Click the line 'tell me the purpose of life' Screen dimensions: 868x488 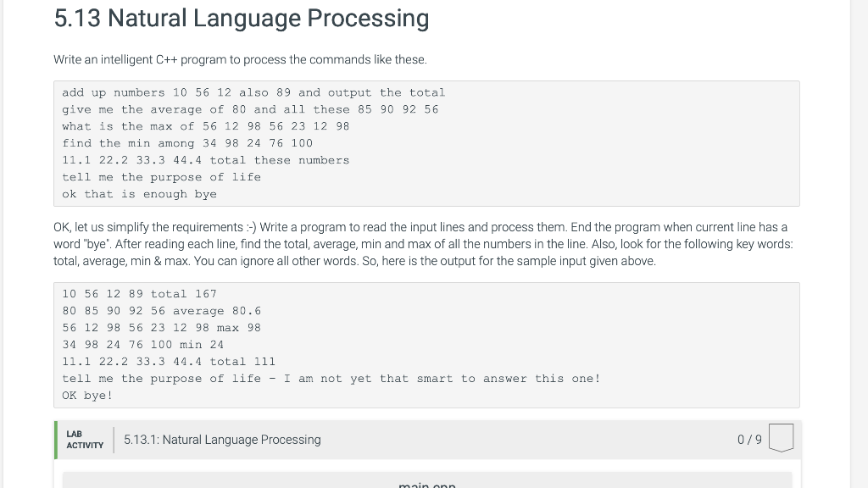[x=161, y=176]
